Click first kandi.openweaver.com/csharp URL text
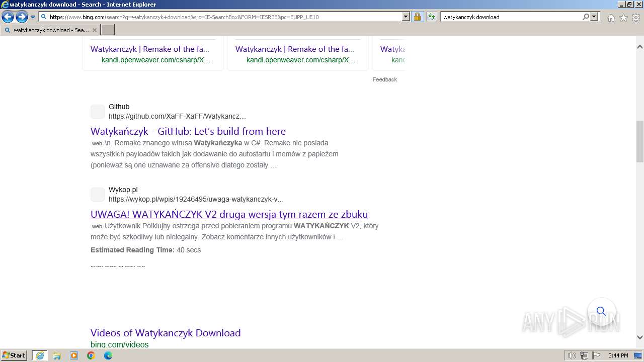Viewport: 644px width, 362px height. tap(156, 60)
